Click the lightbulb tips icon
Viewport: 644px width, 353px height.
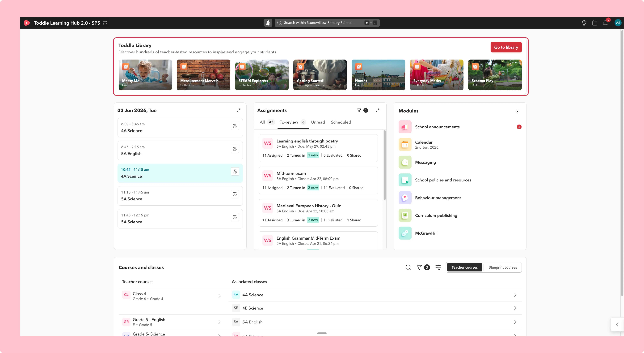click(x=584, y=23)
